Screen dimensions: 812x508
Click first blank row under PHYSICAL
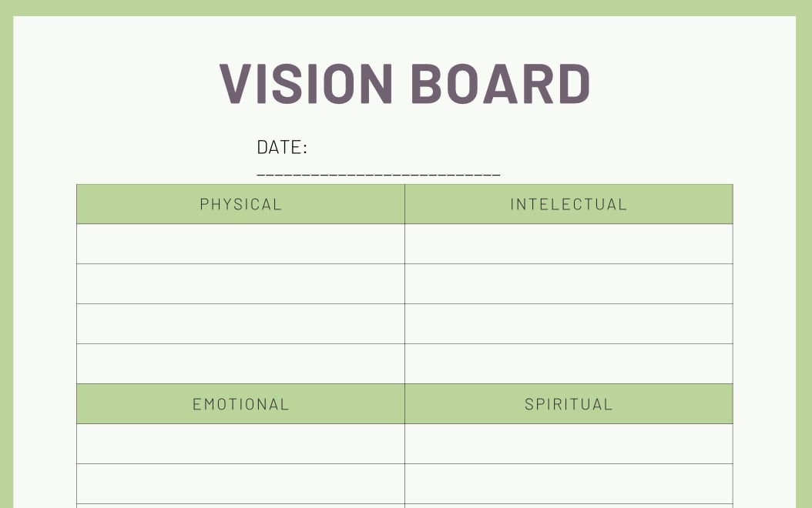tap(240, 244)
